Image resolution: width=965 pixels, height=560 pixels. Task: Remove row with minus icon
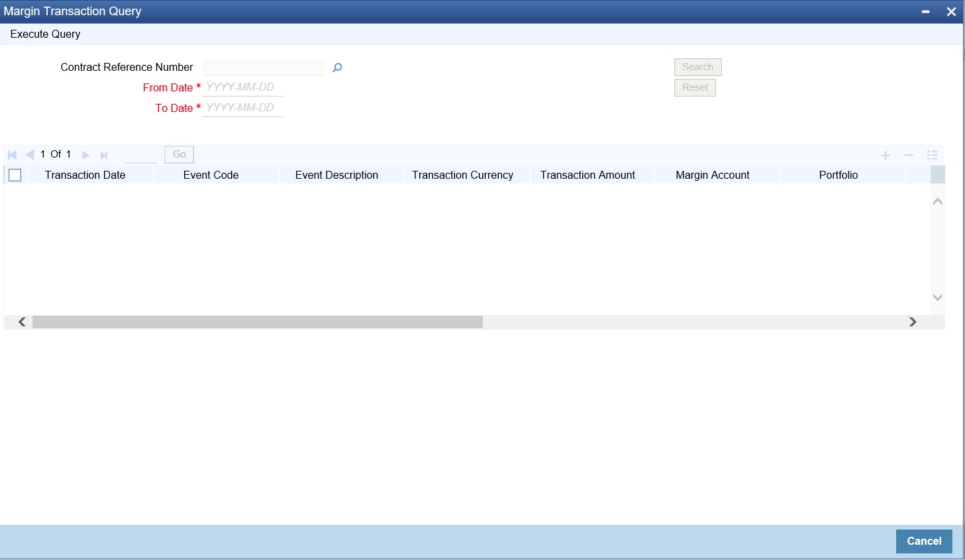pyautogui.click(x=909, y=155)
